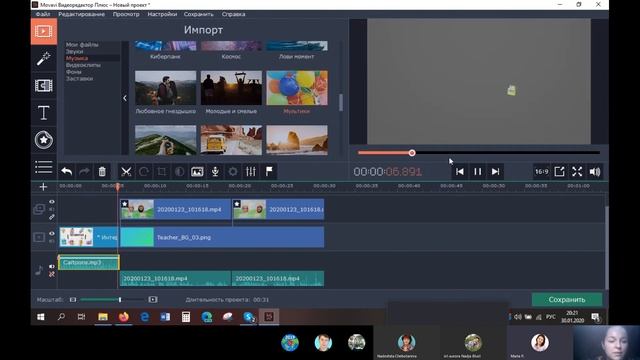Screen dimensions: 640x360
Task: Open Word from taskbar
Action: point(165,317)
